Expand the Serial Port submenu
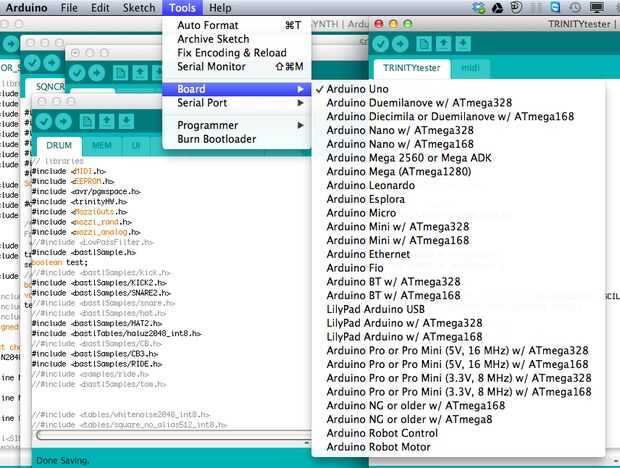 click(x=237, y=103)
